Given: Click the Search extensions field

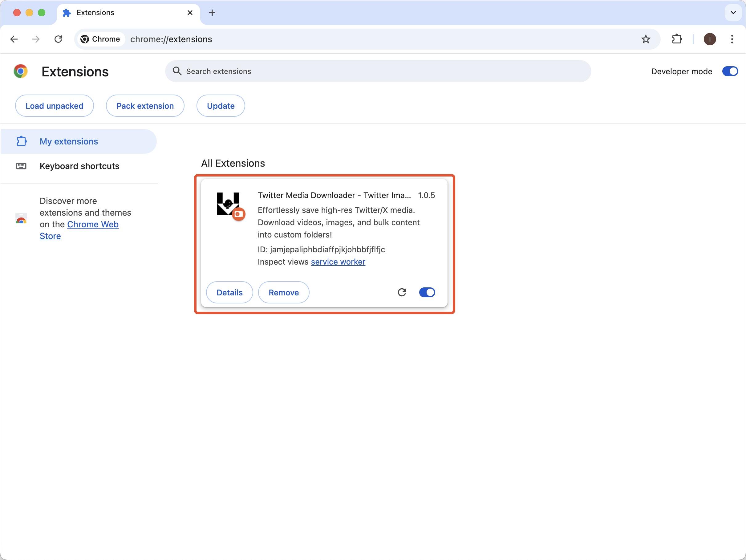Looking at the screenshot, I should click(x=378, y=71).
